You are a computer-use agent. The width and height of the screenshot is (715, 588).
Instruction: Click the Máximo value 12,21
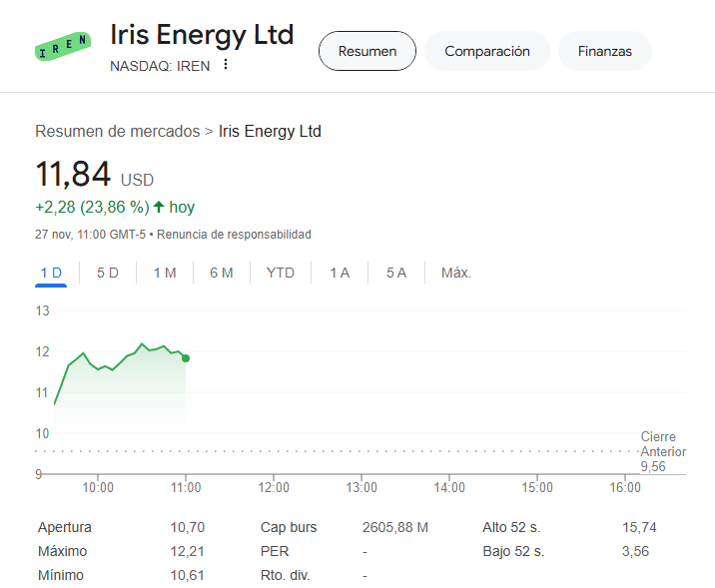188,551
